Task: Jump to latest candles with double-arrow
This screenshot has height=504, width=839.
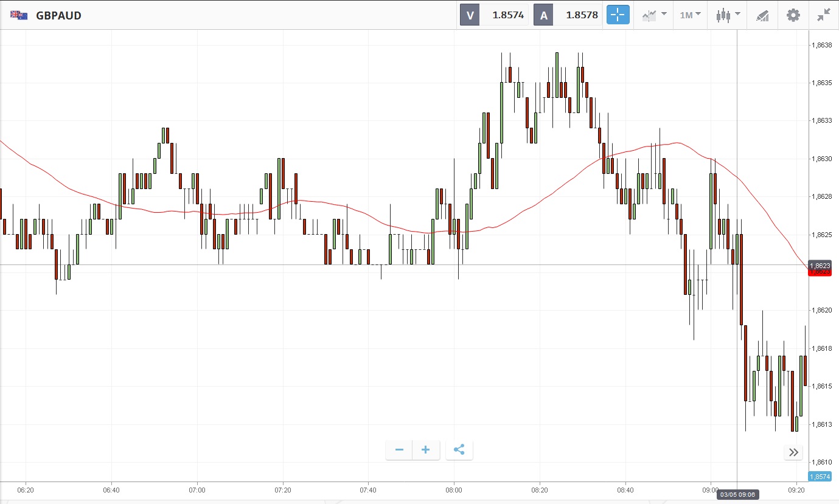Action: coord(793,452)
